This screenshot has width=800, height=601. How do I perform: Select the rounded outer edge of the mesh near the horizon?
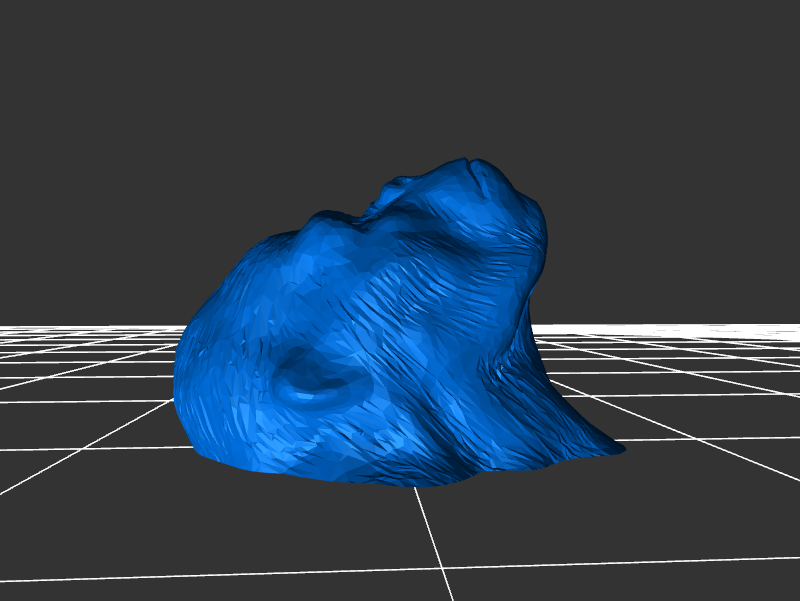tap(183, 360)
